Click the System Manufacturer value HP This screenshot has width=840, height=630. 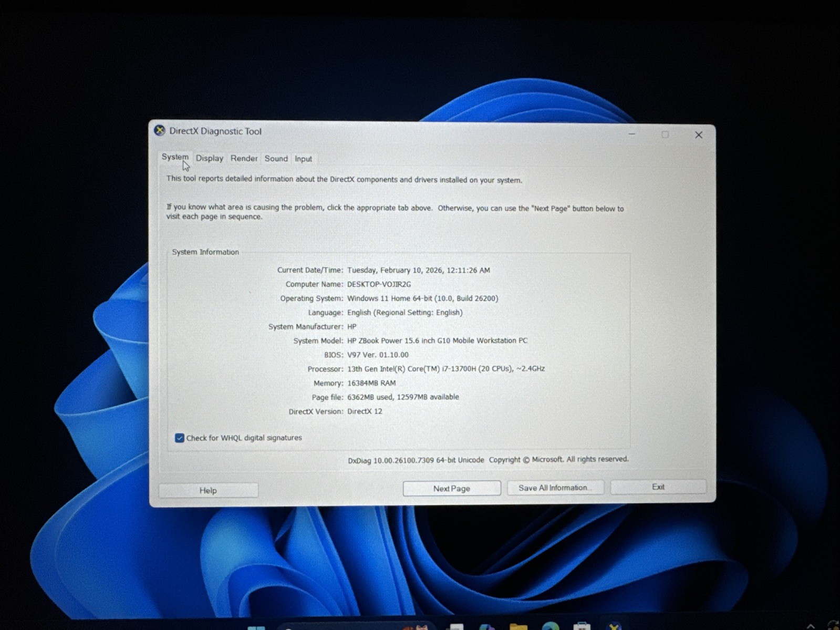pos(352,327)
